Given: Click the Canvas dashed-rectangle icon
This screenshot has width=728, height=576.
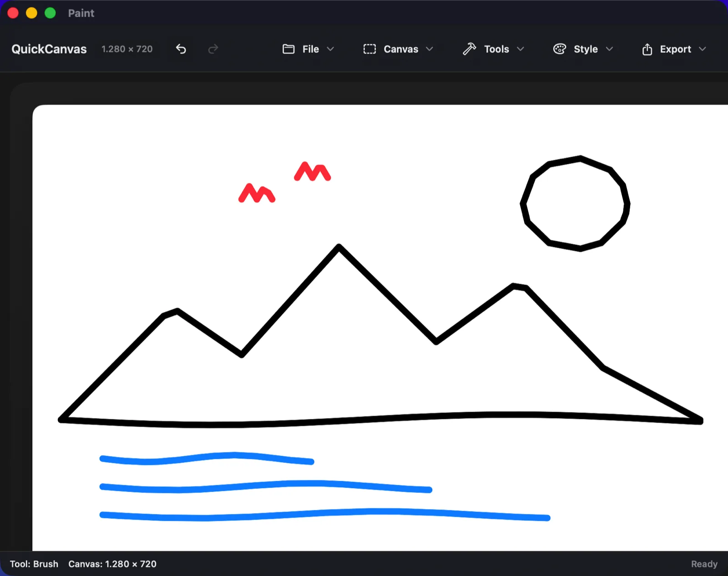Looking at the screenshot, I should pyautogui.click(x=369, y=49).
